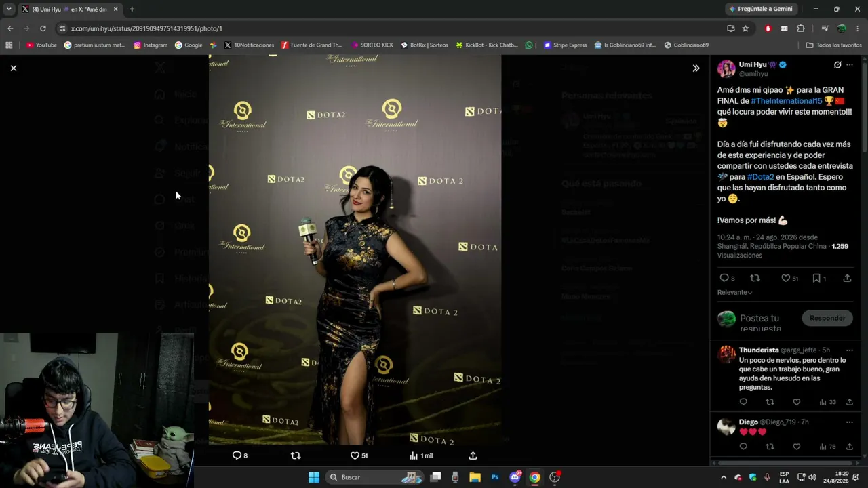Click the address bar URL
This screenshot has height=488, width=868.
[146, 28]
